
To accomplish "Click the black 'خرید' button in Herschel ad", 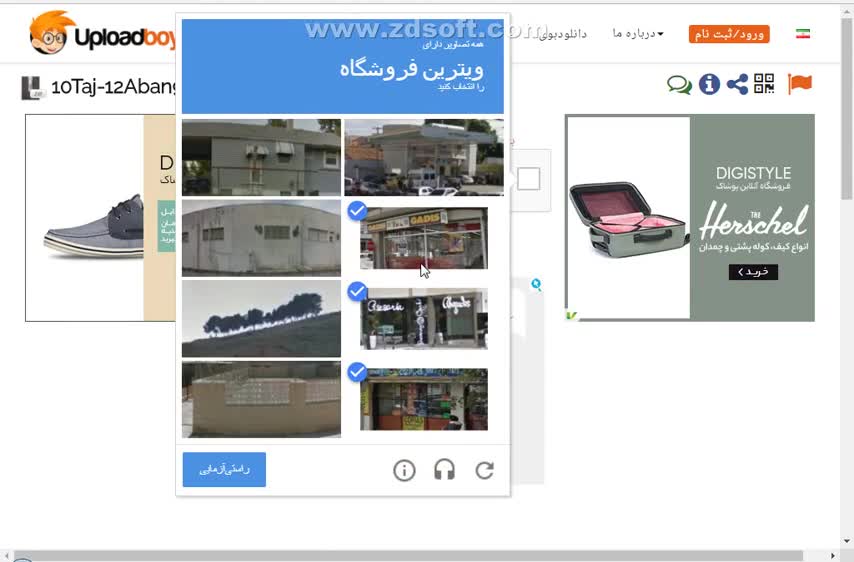I will point(753,272).
